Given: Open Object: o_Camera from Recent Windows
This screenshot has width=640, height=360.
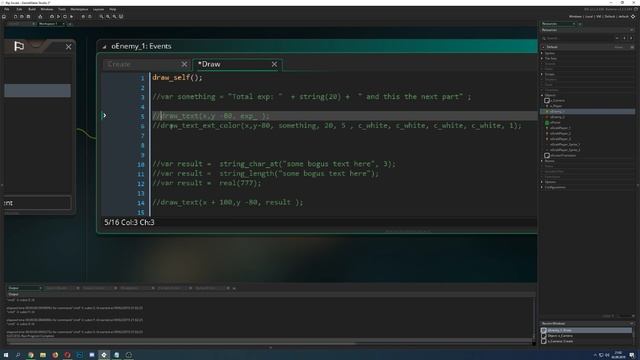Looking at the screenshot, I should [x=560, y=336].
